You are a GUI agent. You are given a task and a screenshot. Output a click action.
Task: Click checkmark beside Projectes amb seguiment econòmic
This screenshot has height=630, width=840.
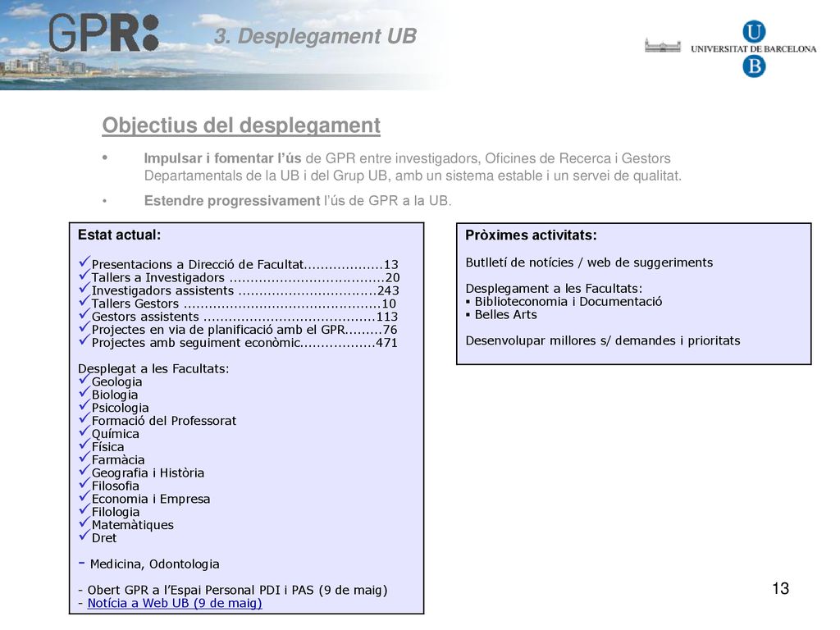click(x=84, y=340)
